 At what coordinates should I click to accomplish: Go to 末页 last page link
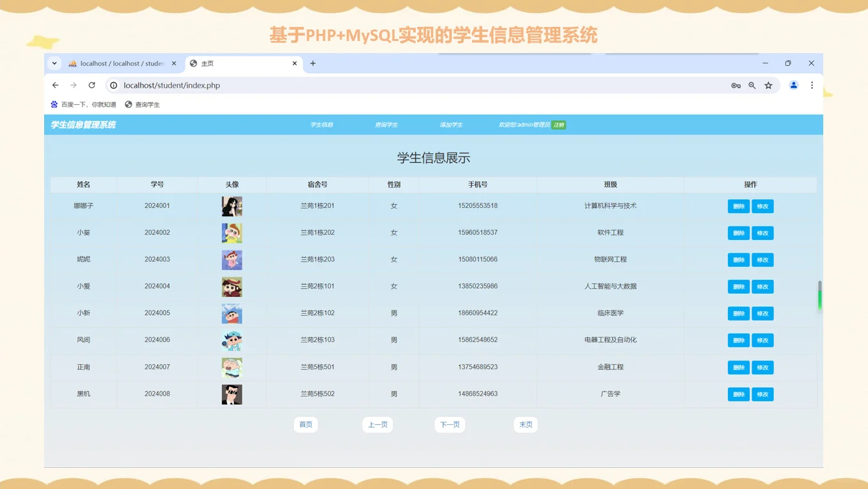(525, 424)
